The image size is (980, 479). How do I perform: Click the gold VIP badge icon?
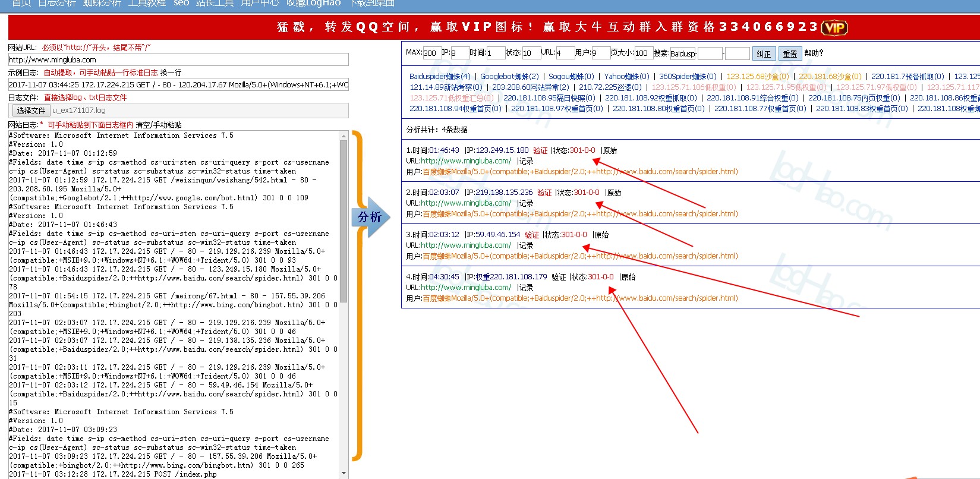[834, 28]
